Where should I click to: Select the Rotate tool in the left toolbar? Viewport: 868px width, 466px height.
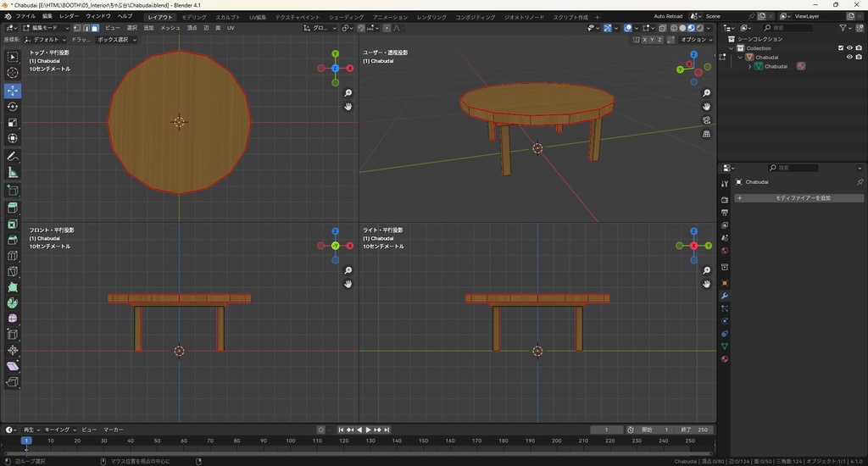coord(13,107)
